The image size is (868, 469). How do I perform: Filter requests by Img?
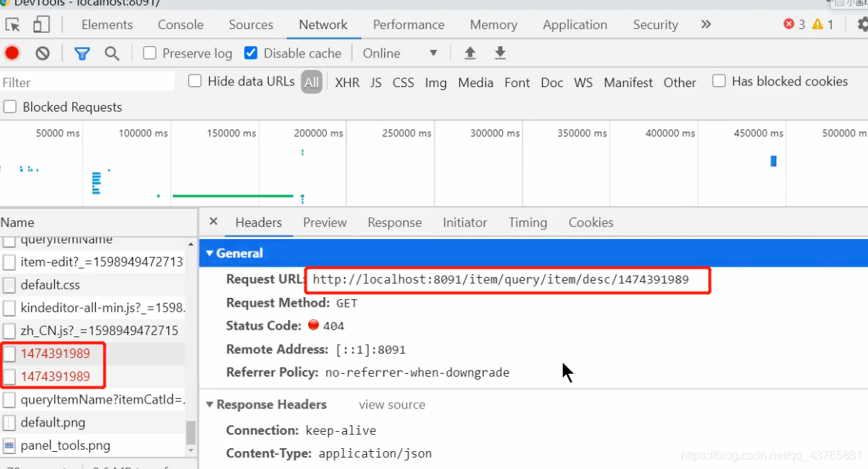pos(435,83)
